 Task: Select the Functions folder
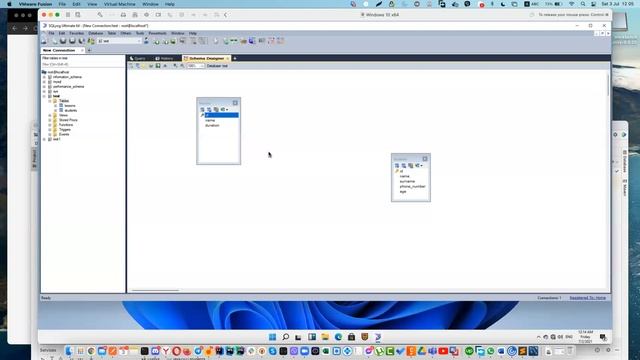point(66,125)
